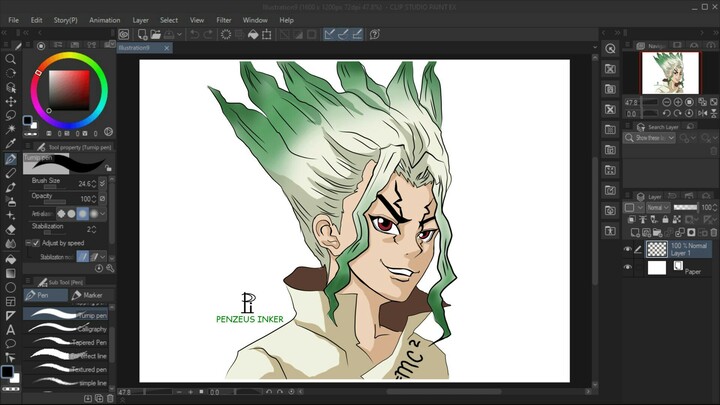720x405 pixels.
Task: Select the Move layer tool
Action: coord(10,101)
